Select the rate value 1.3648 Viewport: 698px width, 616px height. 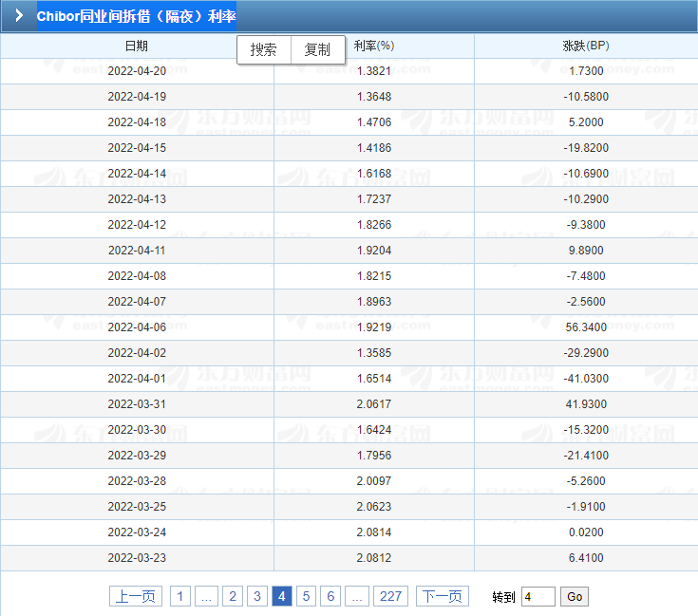[x=374, y=97]
